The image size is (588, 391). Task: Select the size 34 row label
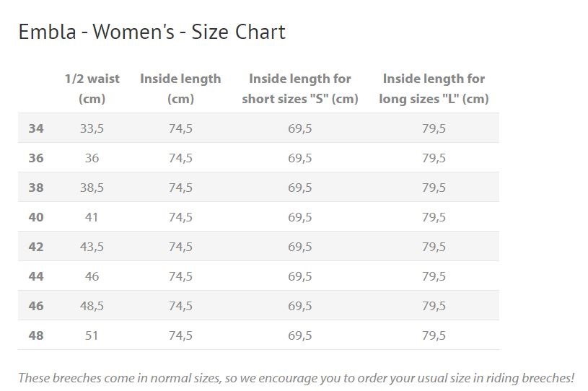click(36, 128)
